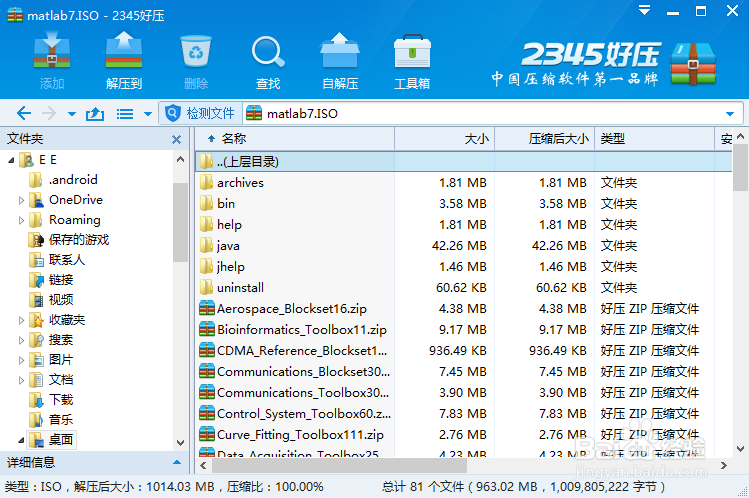Select the java folder icon
749x498 pixels.
point(206,245)
